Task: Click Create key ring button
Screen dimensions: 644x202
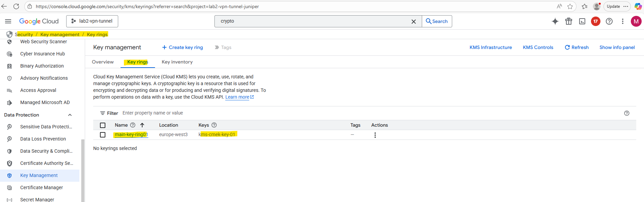Action: (x=182, y=47)
